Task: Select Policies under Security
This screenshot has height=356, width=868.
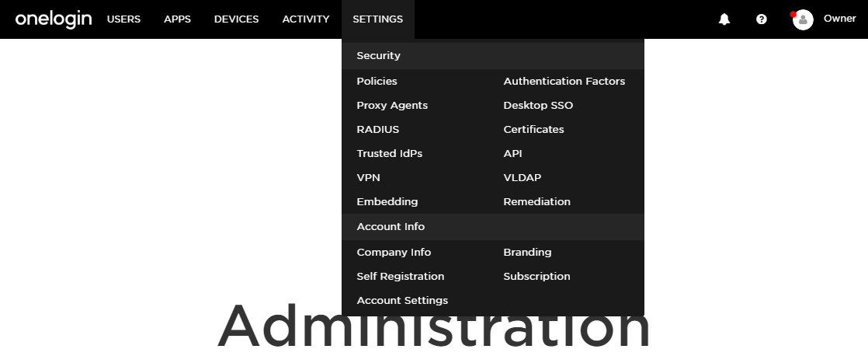Action: point(377,81)
